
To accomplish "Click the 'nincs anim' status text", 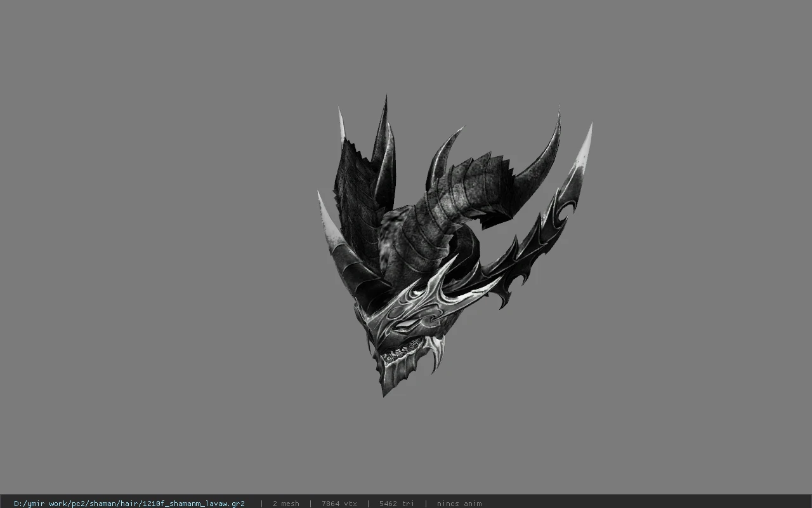I will tap(459, 504).
